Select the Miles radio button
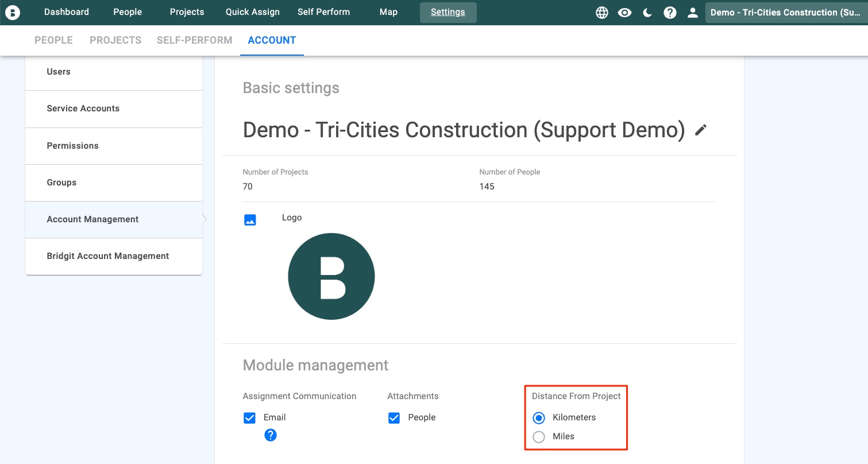Viewport: 868px width, 464px height. point(539,436)
